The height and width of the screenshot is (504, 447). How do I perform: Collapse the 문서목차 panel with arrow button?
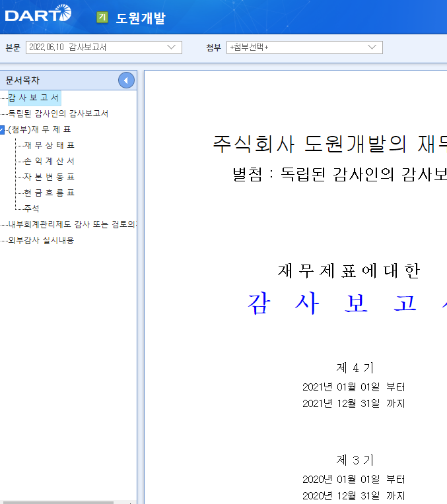pos(126,80)
